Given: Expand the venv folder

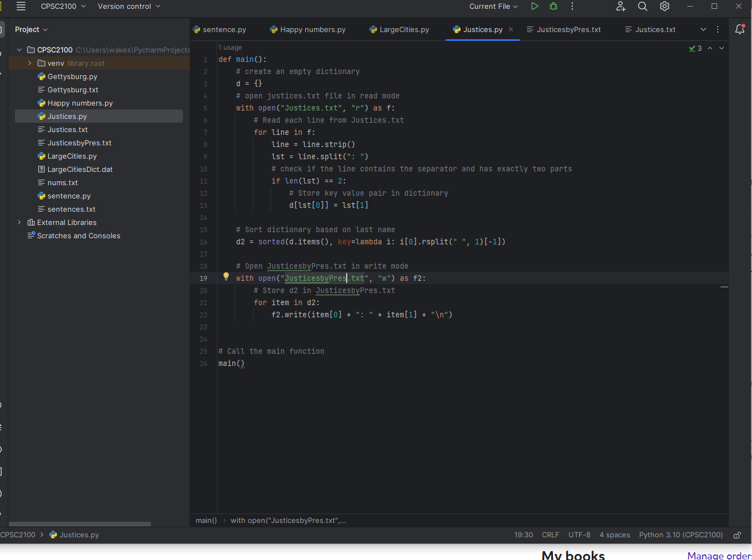Looking at the screenshot, I should [x=30, y=63].
